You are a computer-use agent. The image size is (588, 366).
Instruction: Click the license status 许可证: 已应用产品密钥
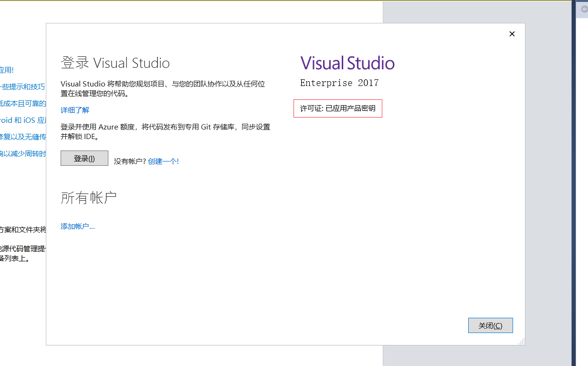pyautogui.click(x=338, y=108)
